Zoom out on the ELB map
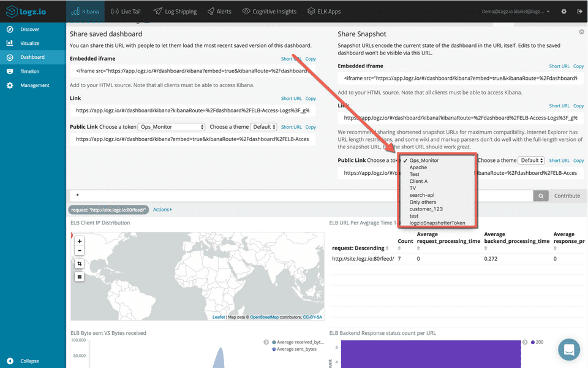This screenshot has width=588, height=368. coord(80,250)
